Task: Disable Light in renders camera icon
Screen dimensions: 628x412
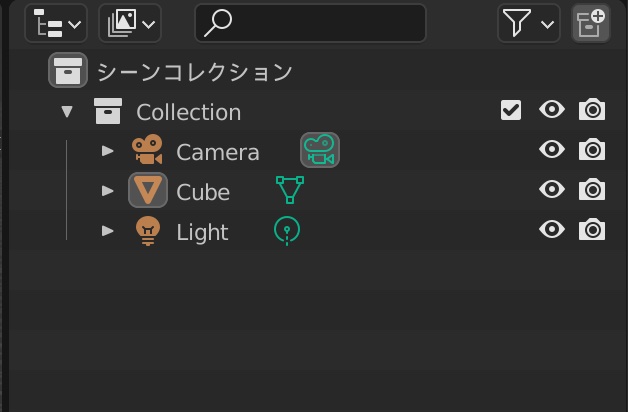Action: [x=592, y=230]
